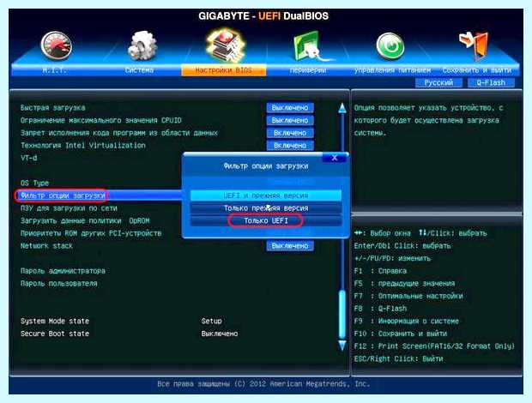The width and height of the screenshot is (532, 403).
Task: Select ПЗУ для загрузки по сети
Action: pos(69,208)
